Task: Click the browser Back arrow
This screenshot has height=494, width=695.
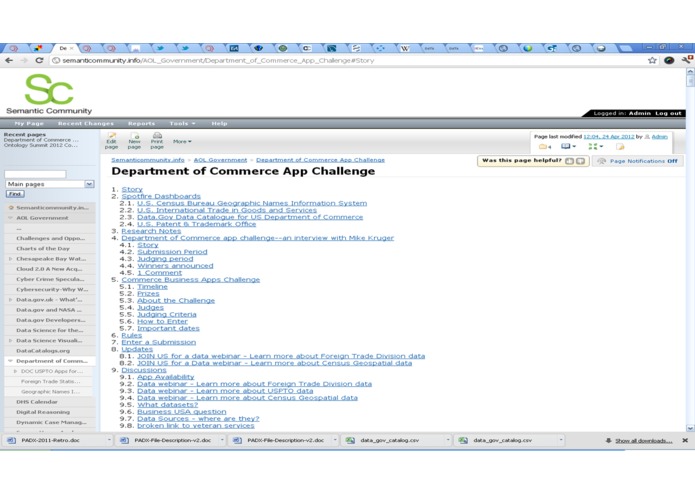Action: (9, 60)
